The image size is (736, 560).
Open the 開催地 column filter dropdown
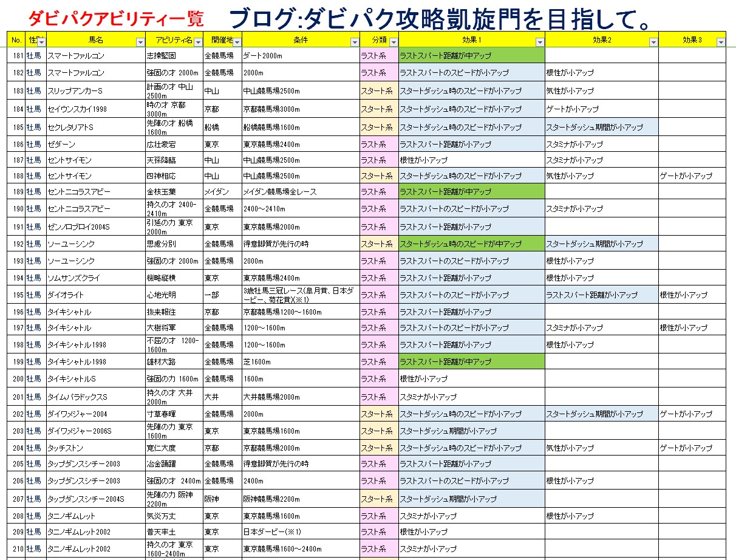pyautogui.click(x=237, y=42)
